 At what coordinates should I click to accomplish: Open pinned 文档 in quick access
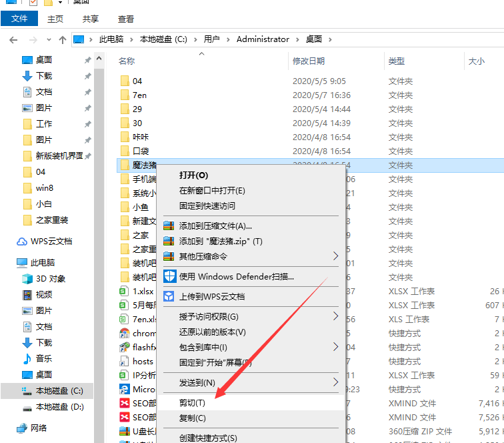click(44, 92)
